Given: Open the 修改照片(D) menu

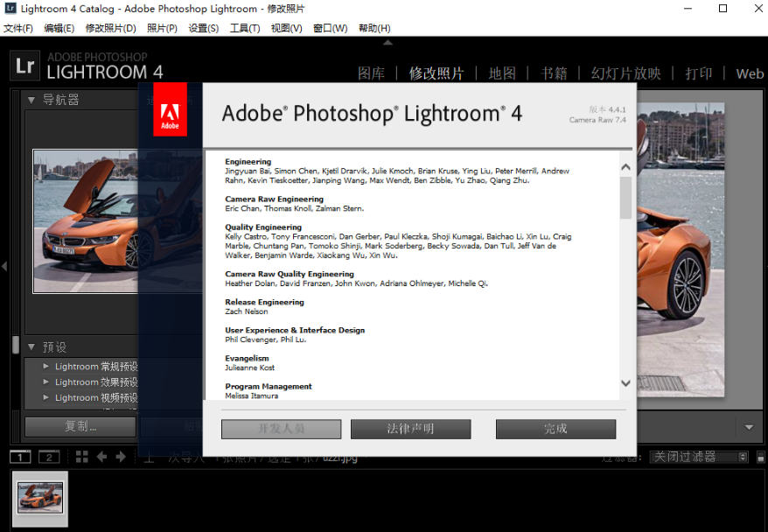Looking at the screenshot, I should [x=111, y=28].
